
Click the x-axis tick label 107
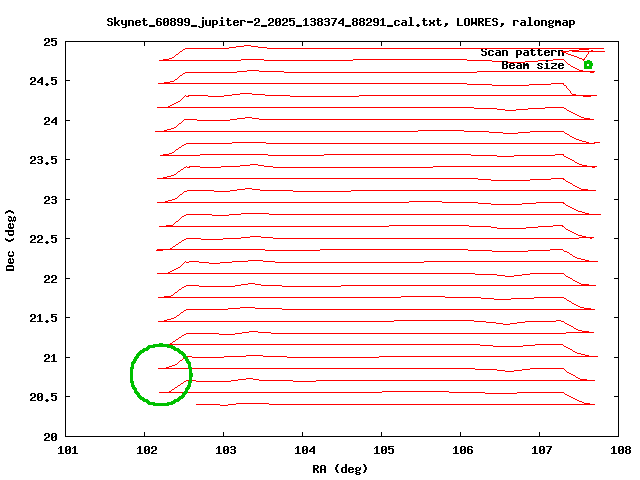coord(542,450)
